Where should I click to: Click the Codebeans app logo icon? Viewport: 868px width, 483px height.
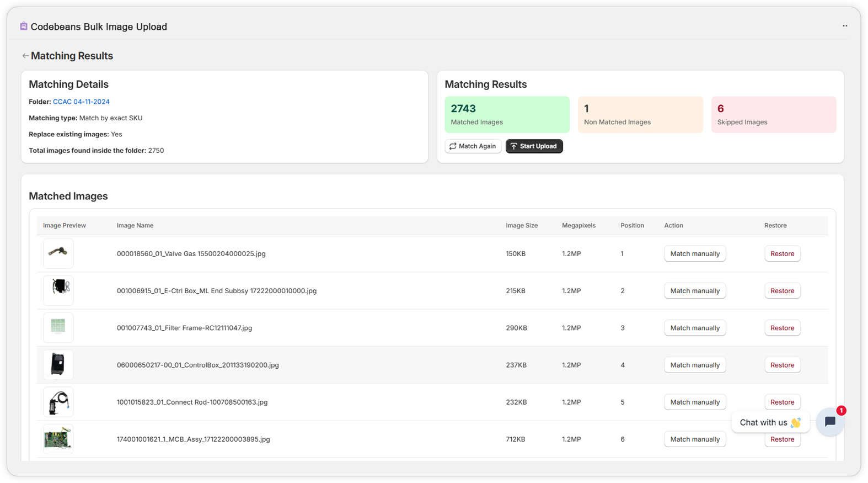[x=24, y=26]
